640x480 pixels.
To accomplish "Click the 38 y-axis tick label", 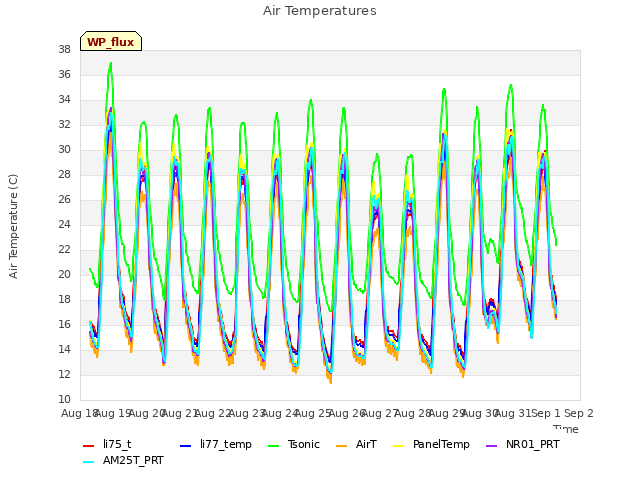I will [x=64, y=50].
